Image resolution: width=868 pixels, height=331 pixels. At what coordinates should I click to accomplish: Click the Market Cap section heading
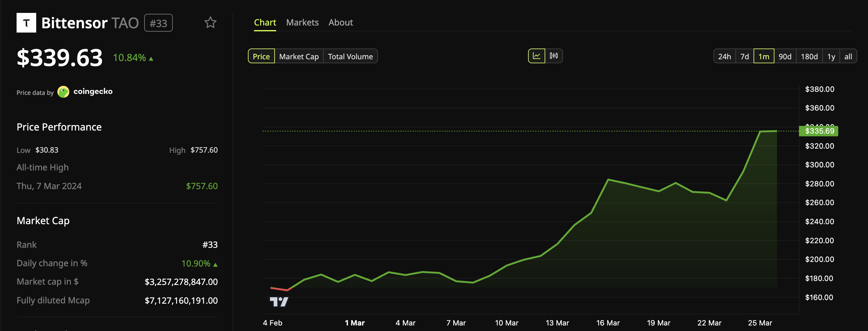coord(43,221)
